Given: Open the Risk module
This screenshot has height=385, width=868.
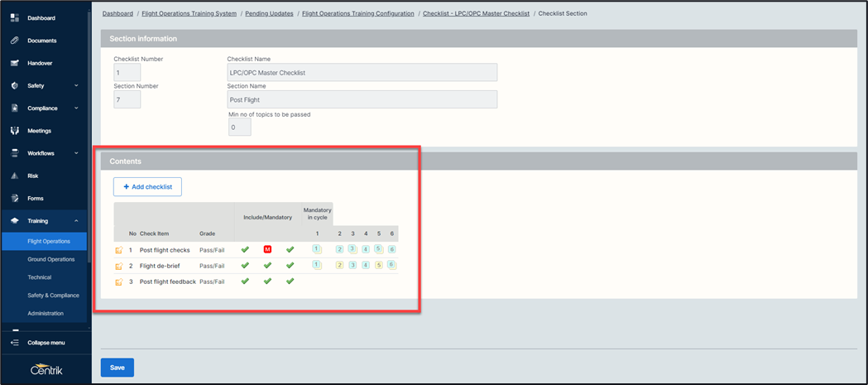Looking at the screenshot, I should click(x=33, y=176).
